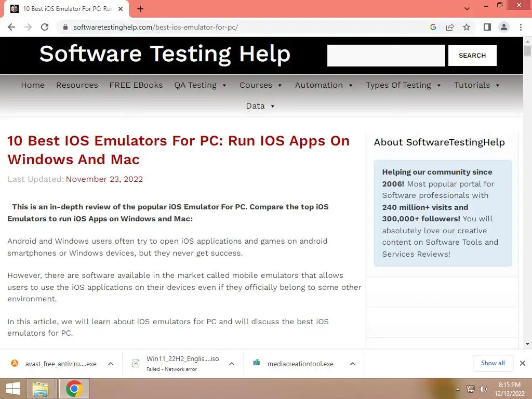This screenshot has height=399, width=532.
Task: Open the Chrome side panel
Action: coord(487,27)
